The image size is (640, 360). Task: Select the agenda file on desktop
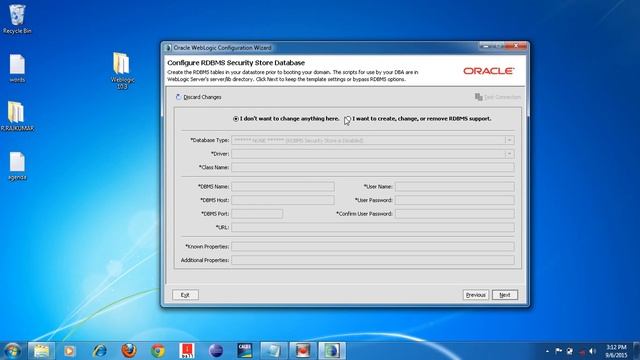(x=17, y=166)
